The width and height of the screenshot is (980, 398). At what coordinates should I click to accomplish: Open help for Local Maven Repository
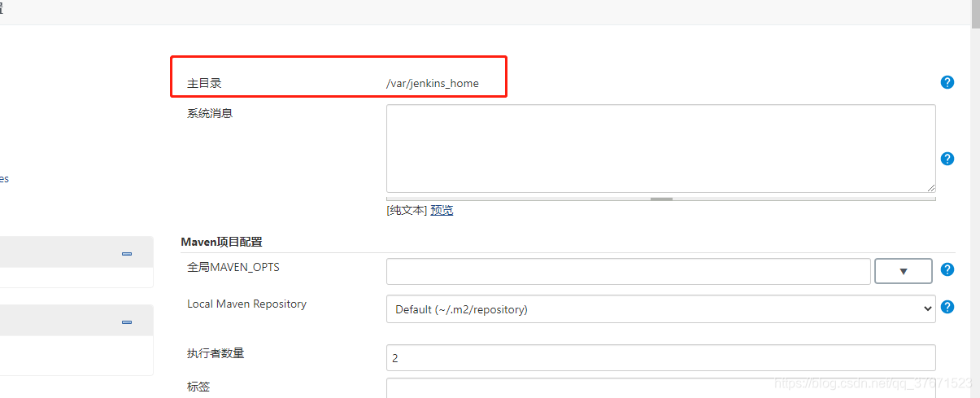tap(947, 307)
